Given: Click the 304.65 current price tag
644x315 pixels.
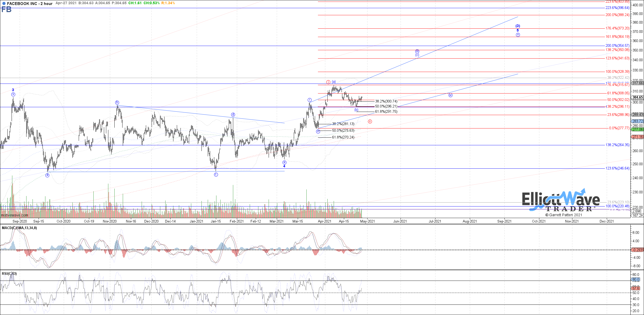Looking at the screenshot, I should coord(637,97).
